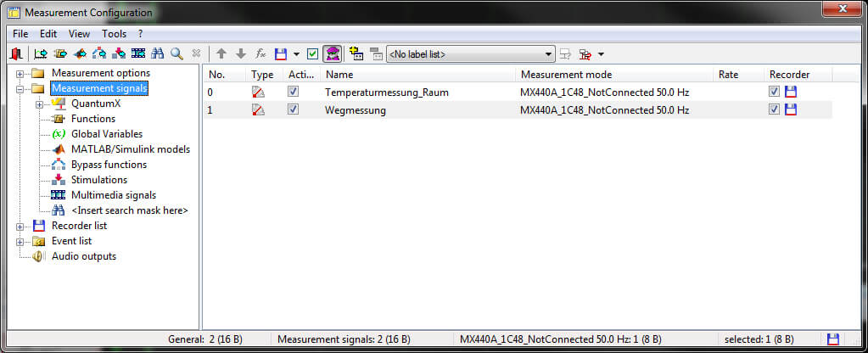This screenshot has width=868, height=353.
Task: Select Functions in the tree
Action: 93,119
